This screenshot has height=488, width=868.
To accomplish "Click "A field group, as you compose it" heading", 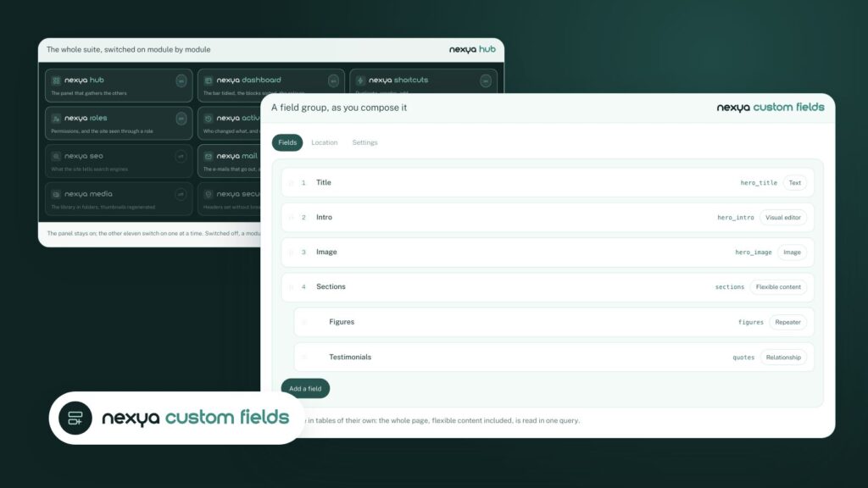I will [x=339, y=108].
